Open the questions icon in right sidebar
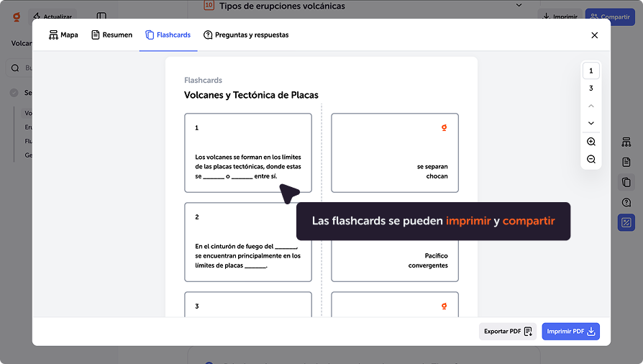The image size is (643, 364). (x=626, y=202)
